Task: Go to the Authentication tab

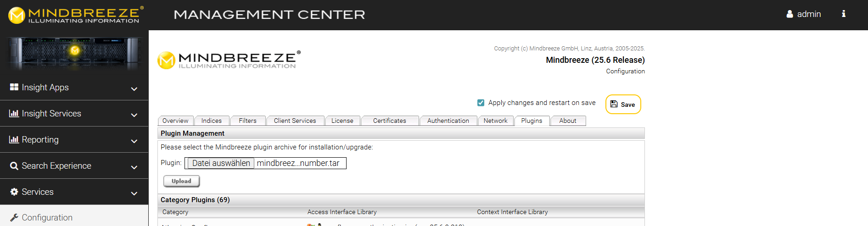Action: (448, 121)
